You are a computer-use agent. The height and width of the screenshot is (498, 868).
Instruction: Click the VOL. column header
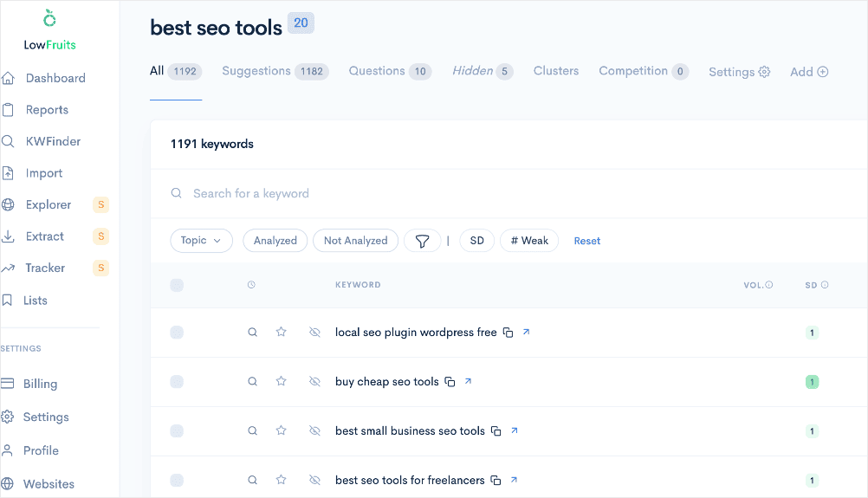tap(758, 285)
